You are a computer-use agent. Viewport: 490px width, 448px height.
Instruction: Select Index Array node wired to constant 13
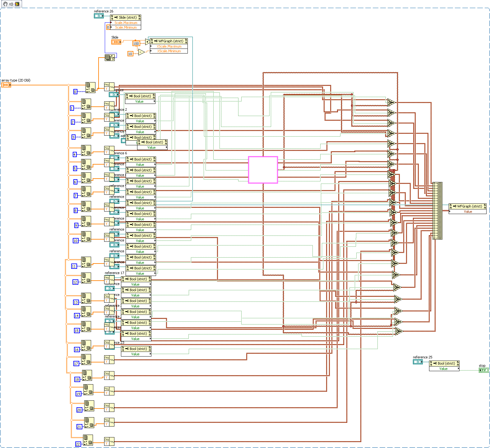pyautogui.click(x=86, y=298)
